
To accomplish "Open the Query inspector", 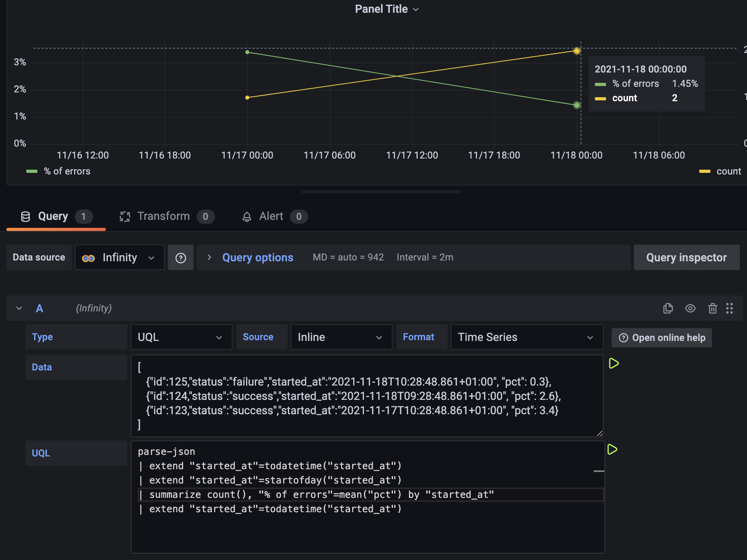I will (x=686, y=257).
